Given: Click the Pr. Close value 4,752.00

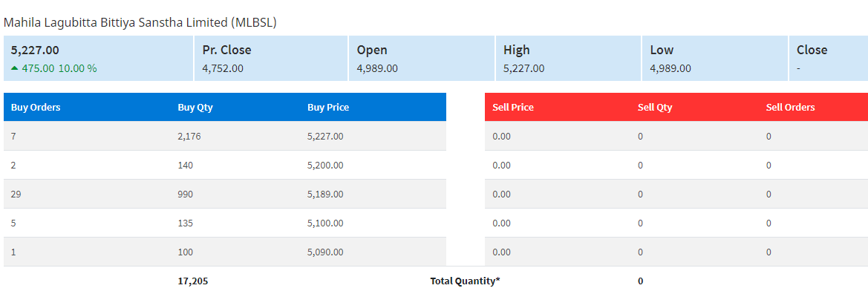Looking at the screenshot, I should click(223, 68).
